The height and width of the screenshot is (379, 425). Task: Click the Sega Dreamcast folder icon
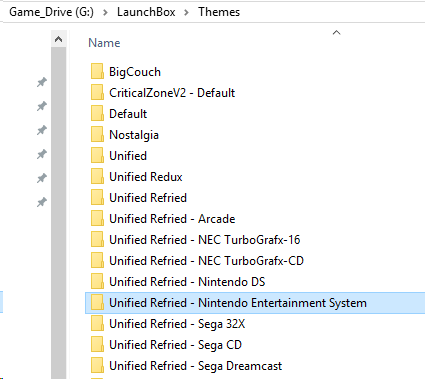97,365
